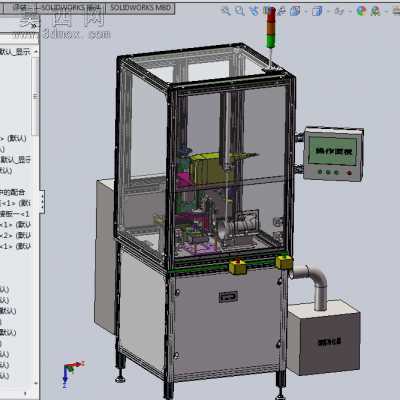The height and width of the screenshot is (400, 400).
Task: Open the SOLIDWORKS MBD tab
Action: point(140,8)
